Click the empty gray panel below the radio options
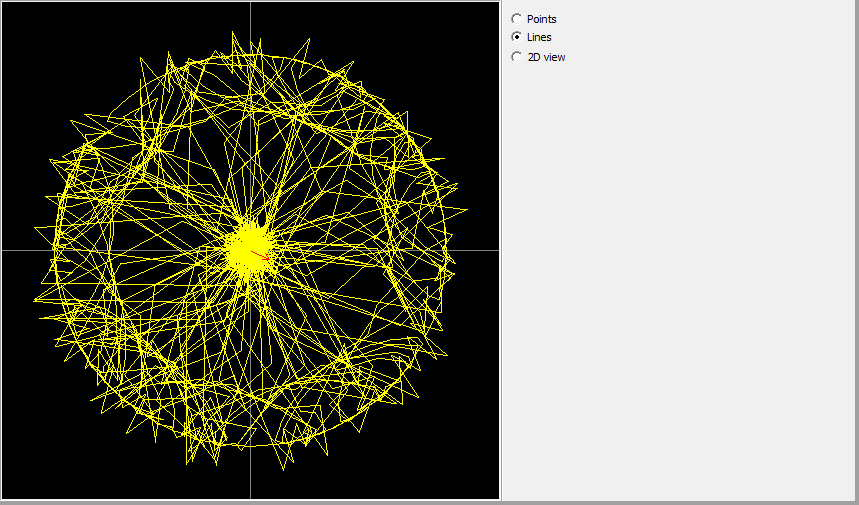 click(680, 280)
